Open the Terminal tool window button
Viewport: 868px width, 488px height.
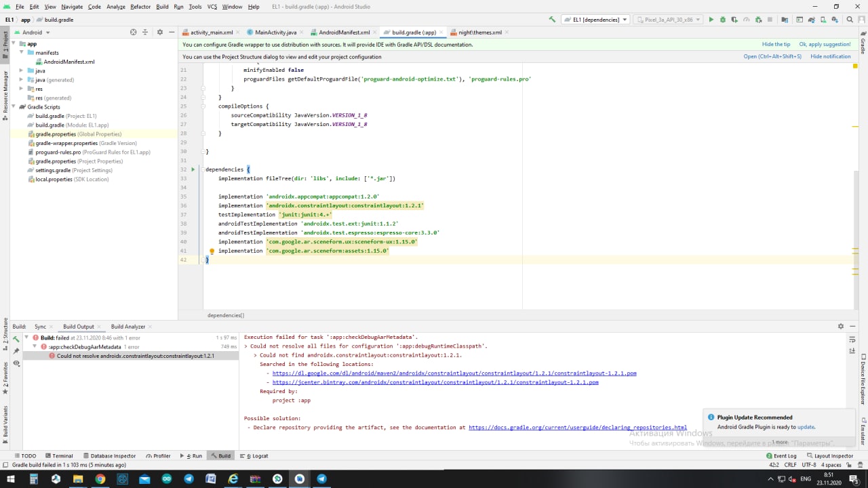pyautogui.click(x=58, y=456)
